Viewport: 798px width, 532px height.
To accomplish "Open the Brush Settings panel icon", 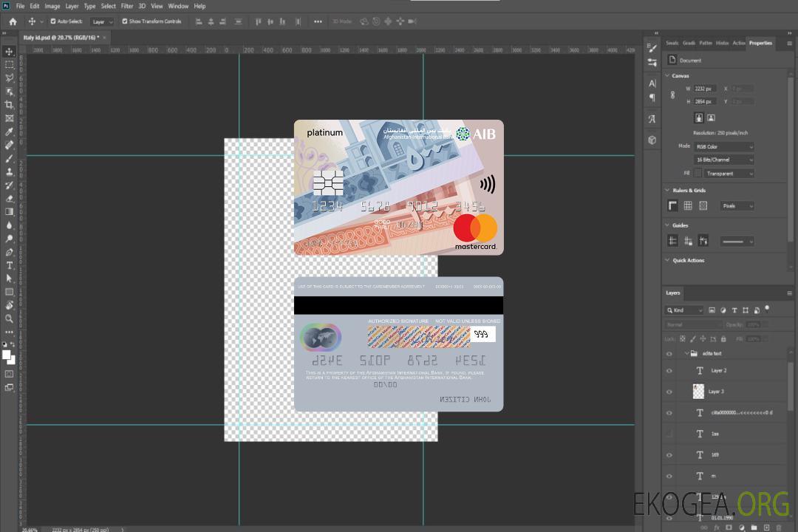I will pyautogui.click(x=652, y=48).
